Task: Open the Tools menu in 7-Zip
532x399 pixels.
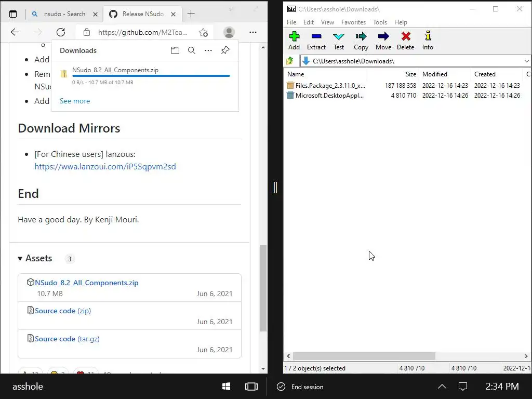Action: coord(380,22)
